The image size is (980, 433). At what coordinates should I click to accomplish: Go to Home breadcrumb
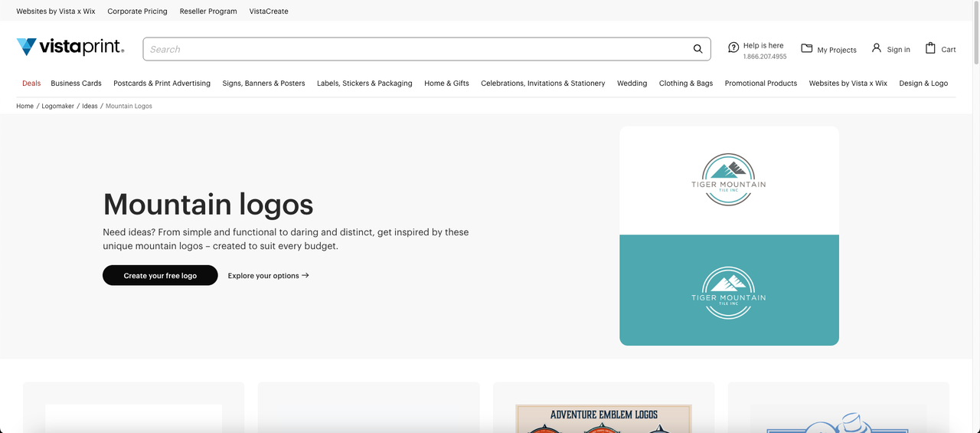[x=24, y=106]
